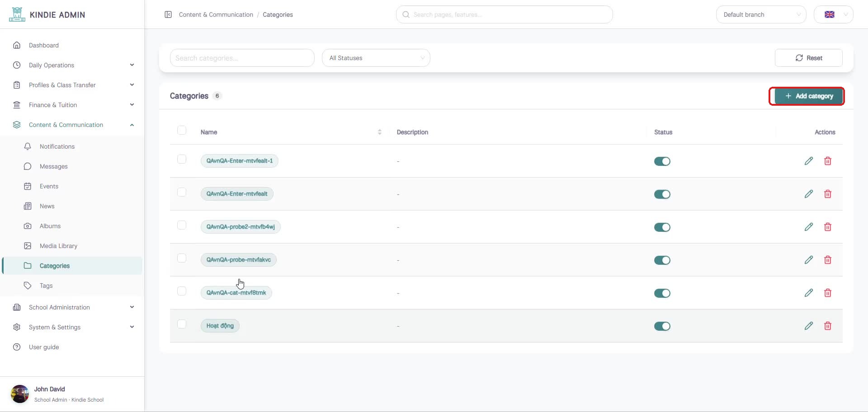Delete the QAvnQA-cat-mtvf8tmk category
868x412 pixels.
pyautogui.click(x=828, y=293)
